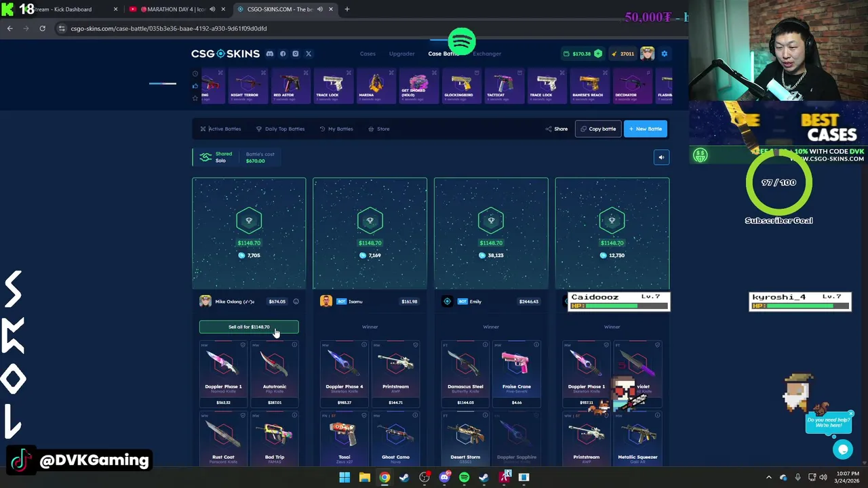The height and width of the screenshot is (488, 868).
Task: Close the 'Do you need help?' popup
Action: coord(850,413)
